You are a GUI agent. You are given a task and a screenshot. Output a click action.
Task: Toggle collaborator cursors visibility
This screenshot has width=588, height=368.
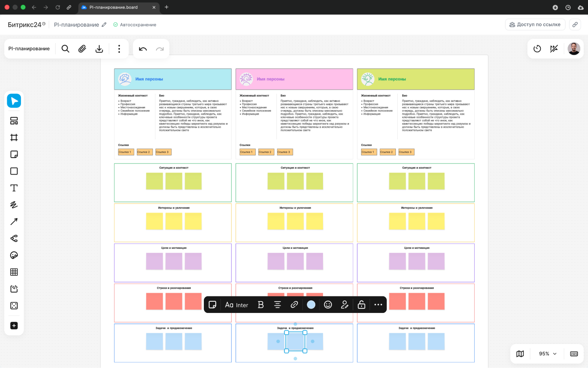coord(554,49)
